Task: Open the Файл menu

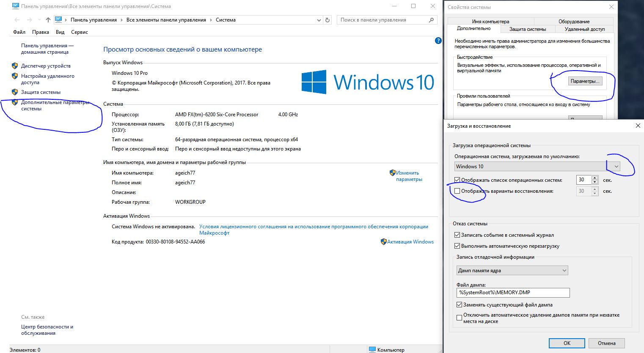Action: 19,32
